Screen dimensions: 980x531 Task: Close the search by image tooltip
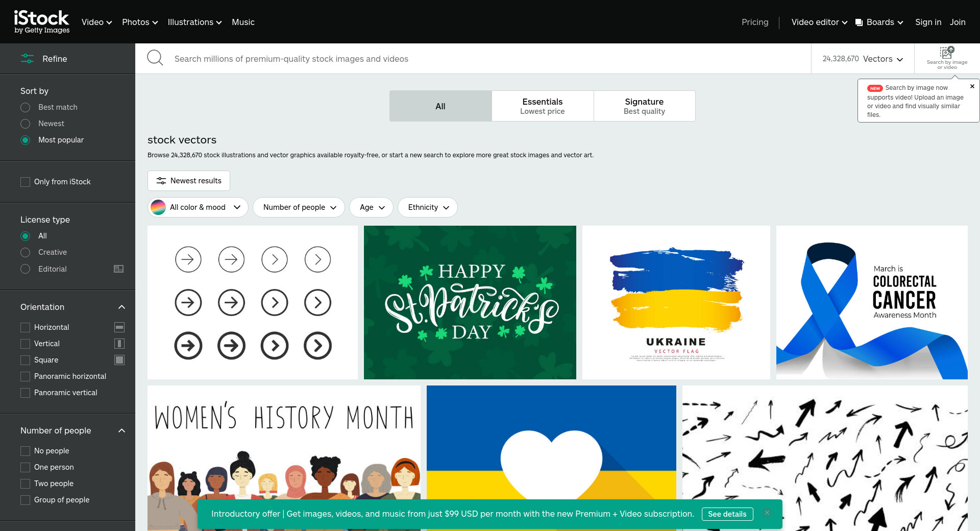(x=972, y=87)
